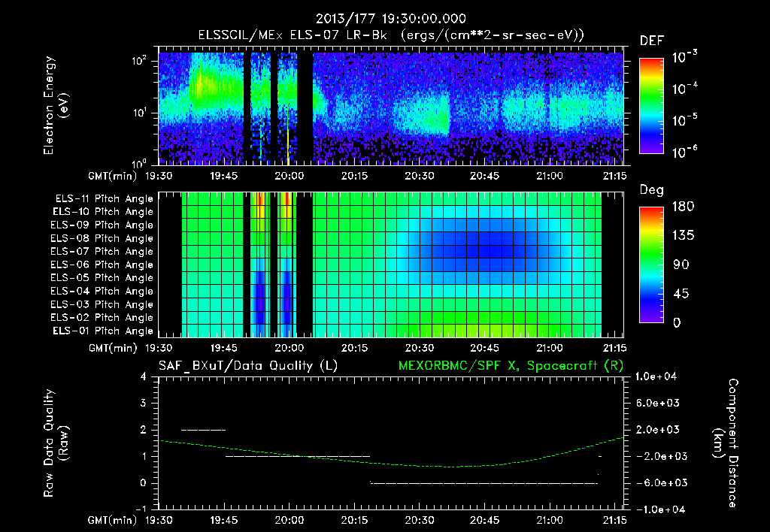
Task: Click the DEF label above the color scale
Action: [x=652, y=41]
